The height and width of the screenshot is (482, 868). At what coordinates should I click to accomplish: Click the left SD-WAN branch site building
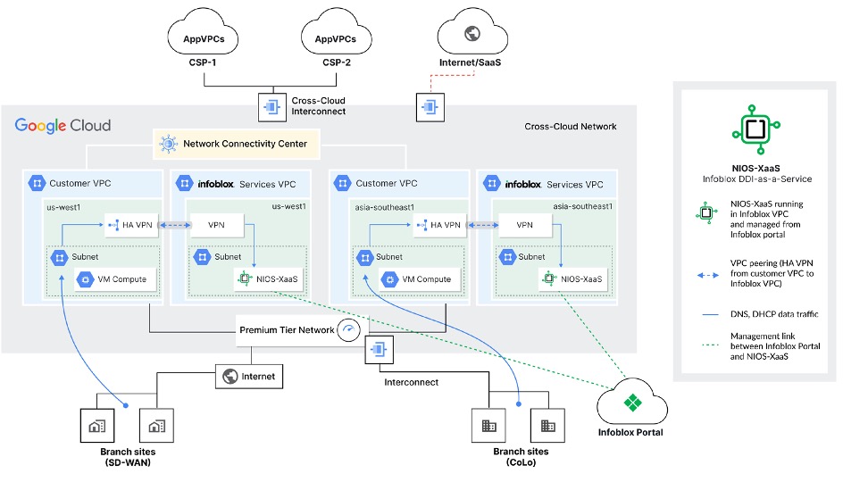coord(94,422)
